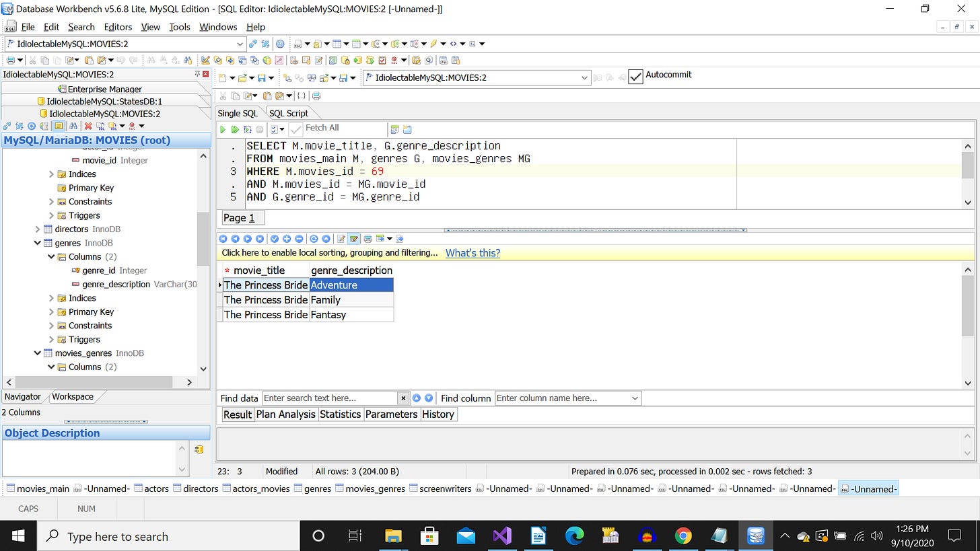This screenshot has width=980, height=551.
Task: Click the Find data down arrow
Action: (429, 398)
